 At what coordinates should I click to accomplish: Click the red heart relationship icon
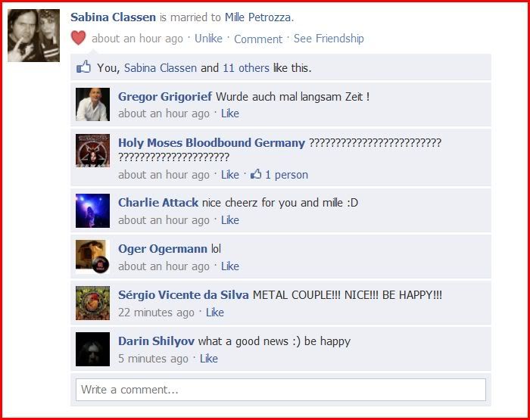pyautogui.click(x=79, y=38)
